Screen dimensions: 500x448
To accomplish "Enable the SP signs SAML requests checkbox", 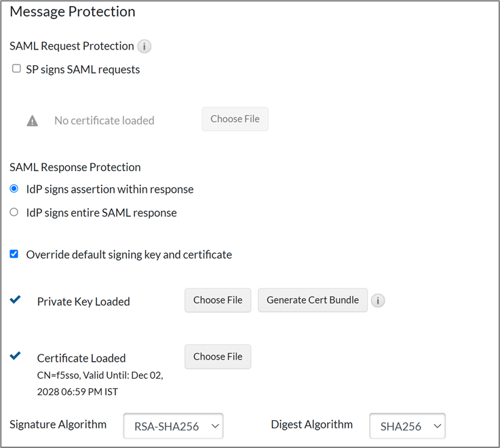I will [16, 69].
